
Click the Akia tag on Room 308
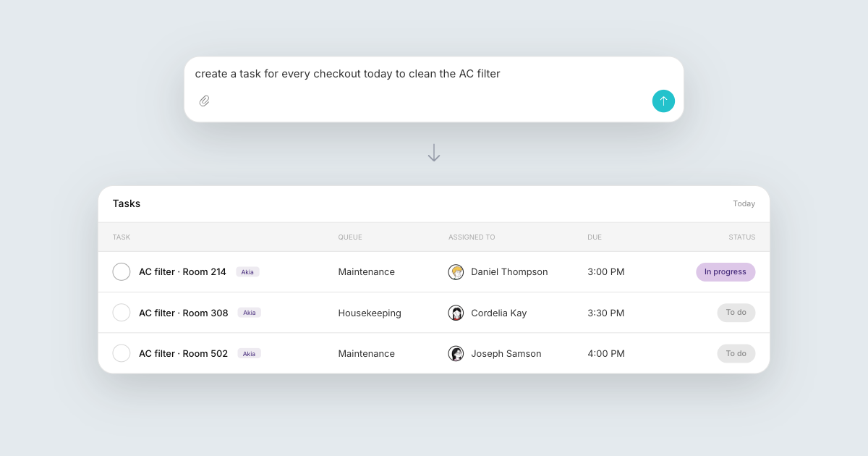coord(249,313)
